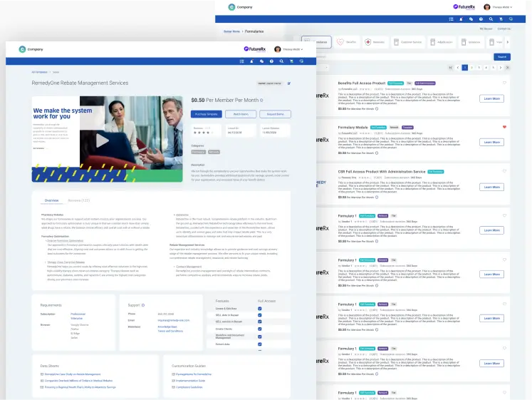Toggle SELL data in Bazaar checkbox
Viewport: 532px width, 400px height.
click(259, 315)
